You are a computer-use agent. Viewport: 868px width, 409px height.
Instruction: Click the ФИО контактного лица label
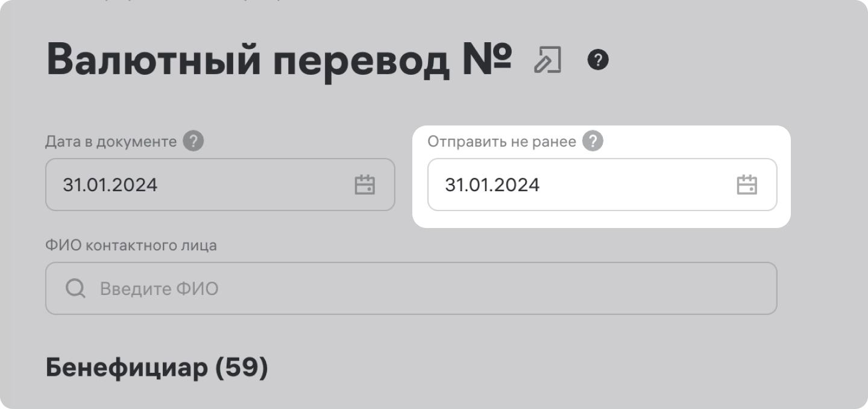click(131, 246)
